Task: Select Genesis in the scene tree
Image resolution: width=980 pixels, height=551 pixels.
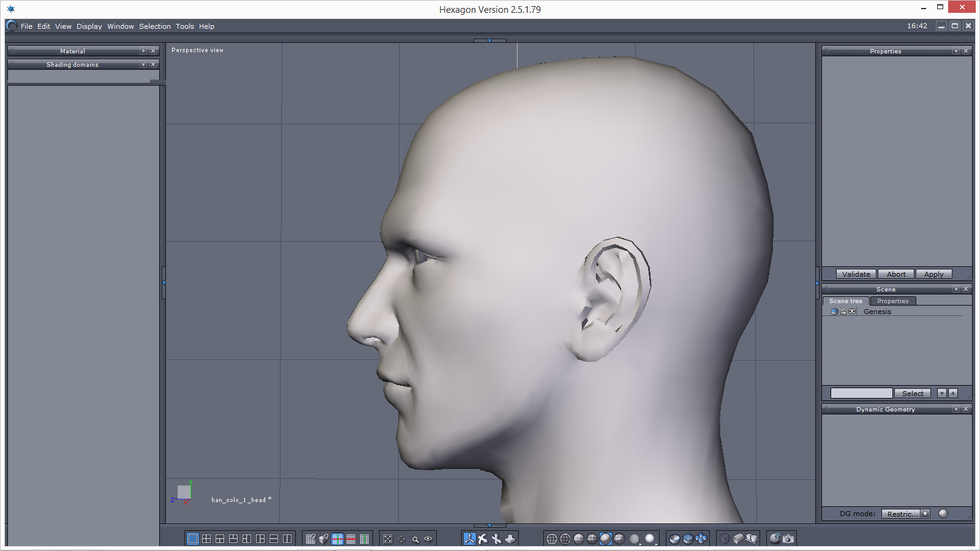Action: [x=877, y=312]
